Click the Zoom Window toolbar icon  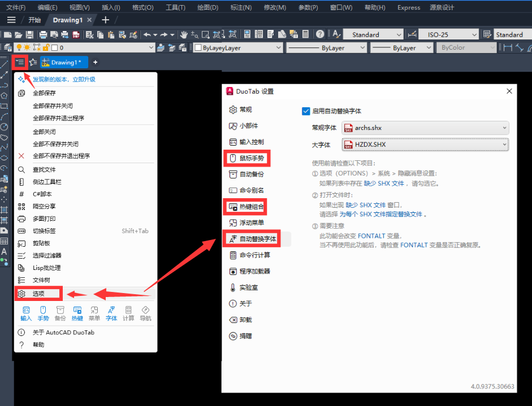click(206, 34)
